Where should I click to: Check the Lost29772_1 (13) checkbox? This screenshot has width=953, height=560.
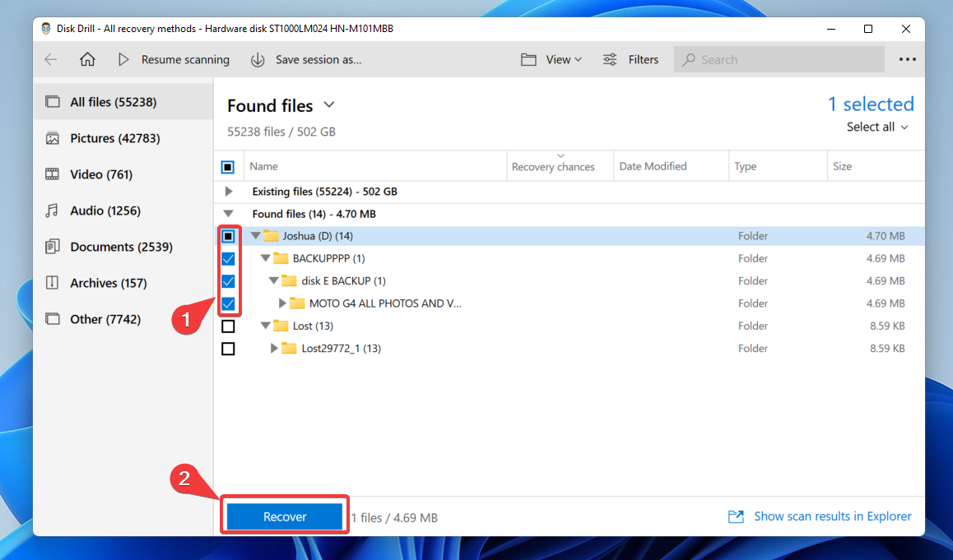pos(228,349)
